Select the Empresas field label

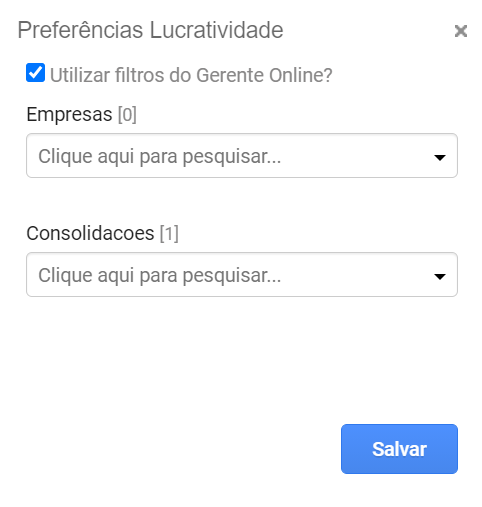[x=69, y=114]
